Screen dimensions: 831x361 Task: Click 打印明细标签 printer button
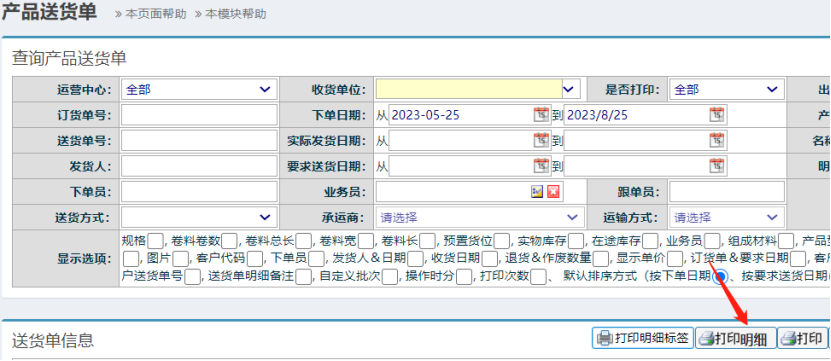point(643,338)
